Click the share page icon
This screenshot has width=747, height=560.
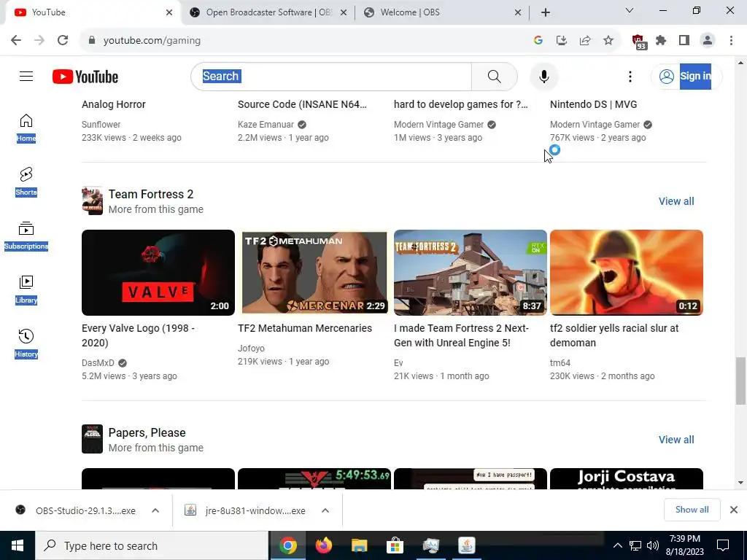pyautogui.click(x=585, y=41)
